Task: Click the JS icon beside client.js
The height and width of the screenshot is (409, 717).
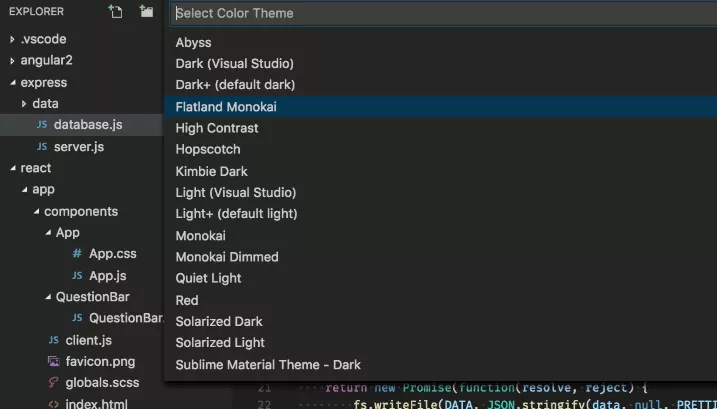Action: click(x=54, y=340)
